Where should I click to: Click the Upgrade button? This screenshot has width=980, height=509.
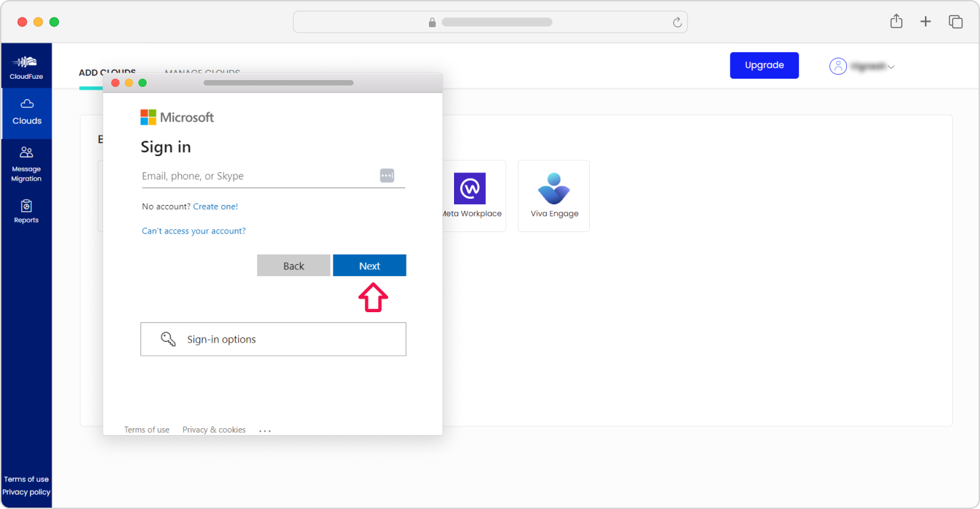click(764, 65)
